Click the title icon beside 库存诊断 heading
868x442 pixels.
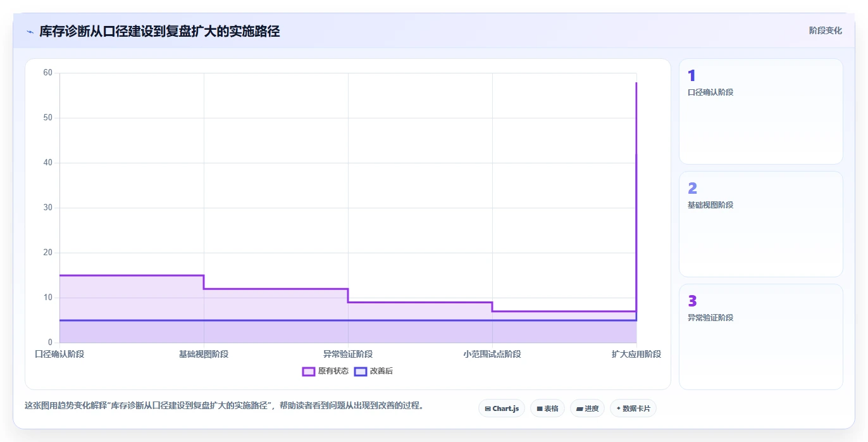(30, 32)
